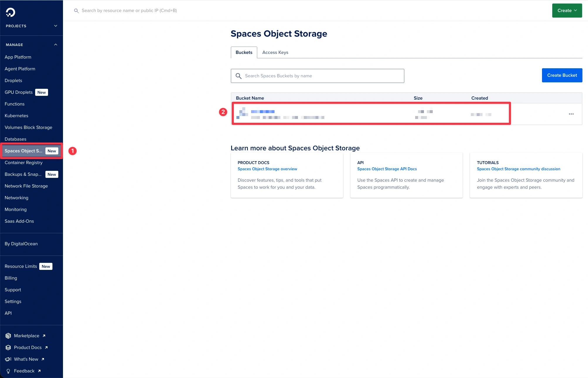588x378 pixels.
Task: Navigate to Droplets in the sidebar
Action: pos(13,80)
